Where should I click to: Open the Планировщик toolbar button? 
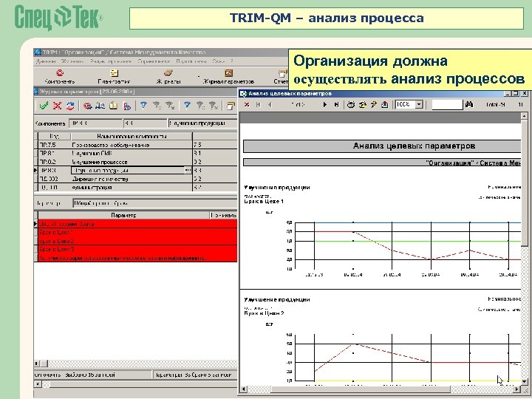pos(114,77)
